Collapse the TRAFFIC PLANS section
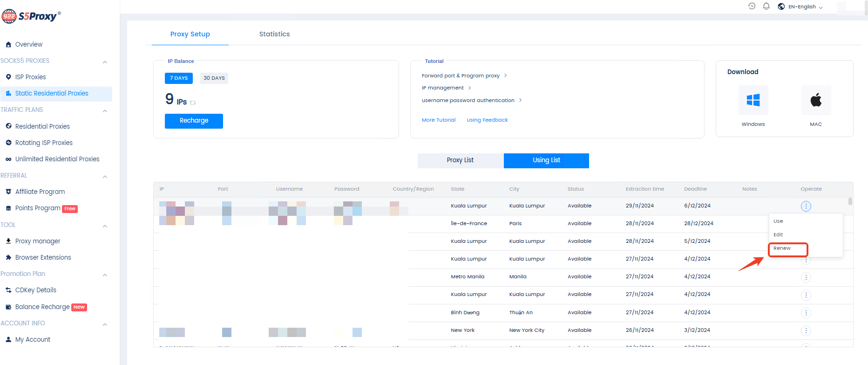The width and height of the screenshot is (868, 365). (x=105, y=111)
